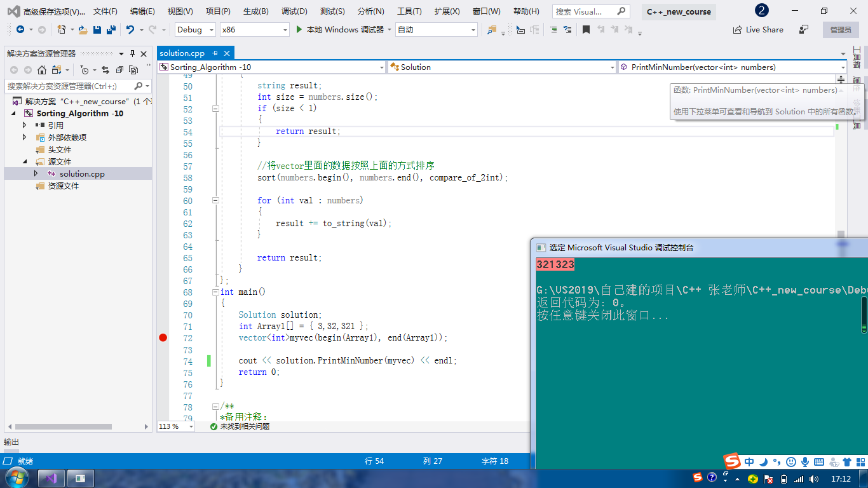Click the Save All icon

pyautogui.click(x=111, y=30)
